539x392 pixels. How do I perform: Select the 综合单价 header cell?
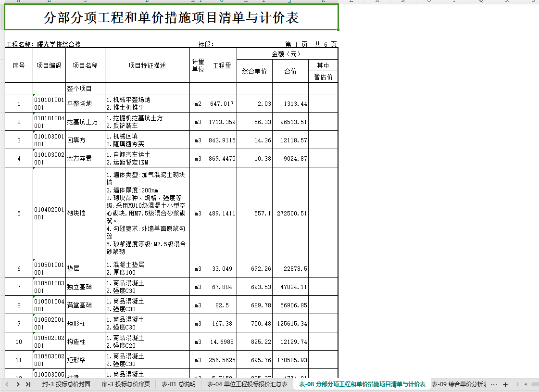[254, 71]
